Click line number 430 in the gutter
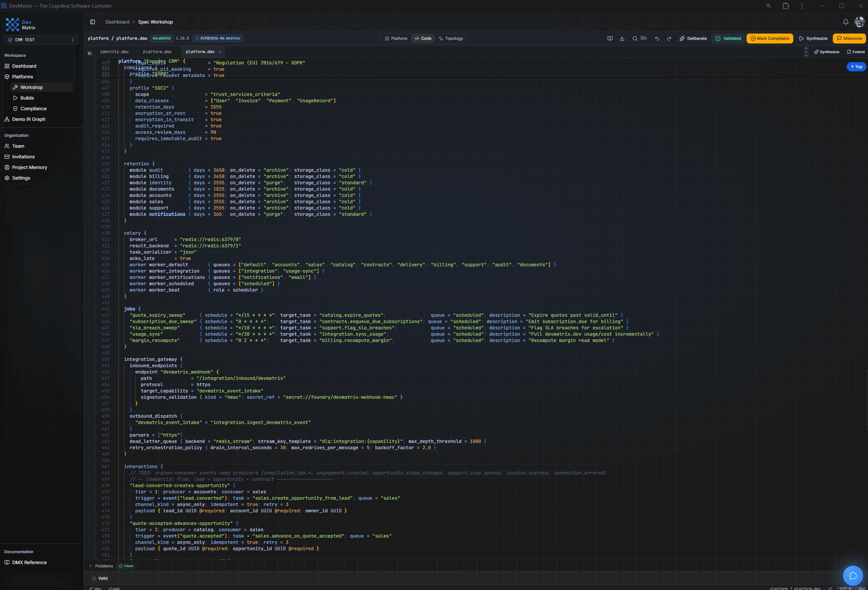The height and width of the screenshot is (590, 868). (106, 233)
